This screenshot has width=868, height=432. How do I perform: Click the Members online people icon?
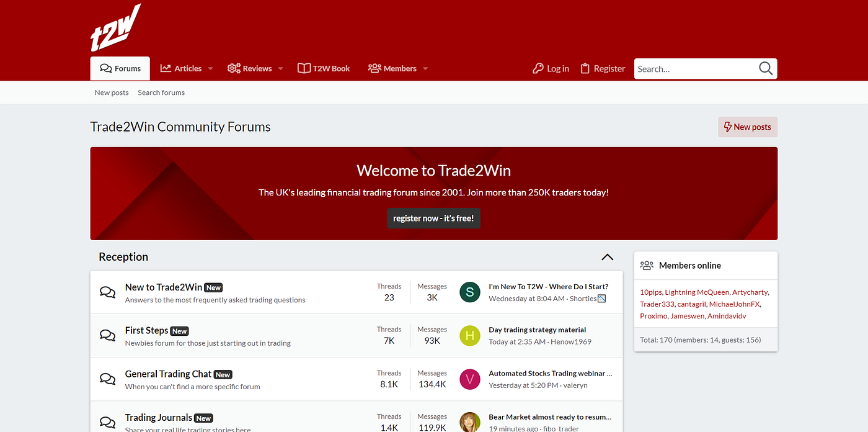tap(647, 266)
